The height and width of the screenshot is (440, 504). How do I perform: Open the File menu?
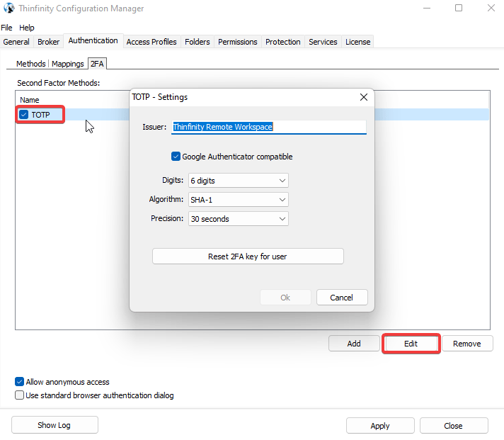pos(6,28)
